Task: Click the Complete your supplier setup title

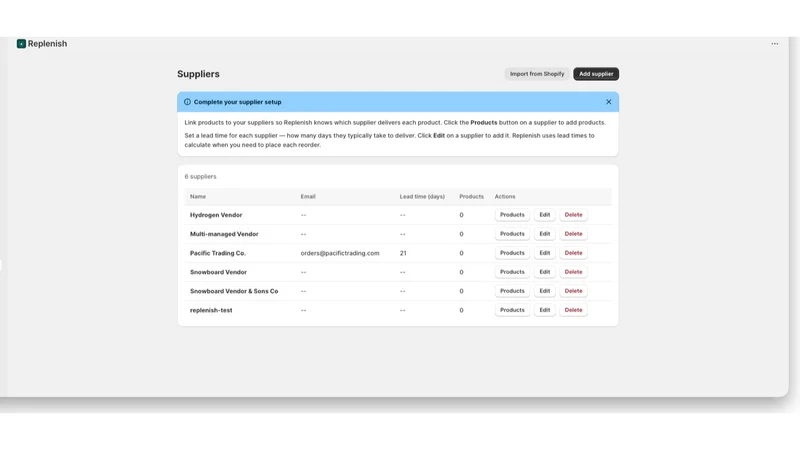Action: pyautogui.click(x=237, y=102)
